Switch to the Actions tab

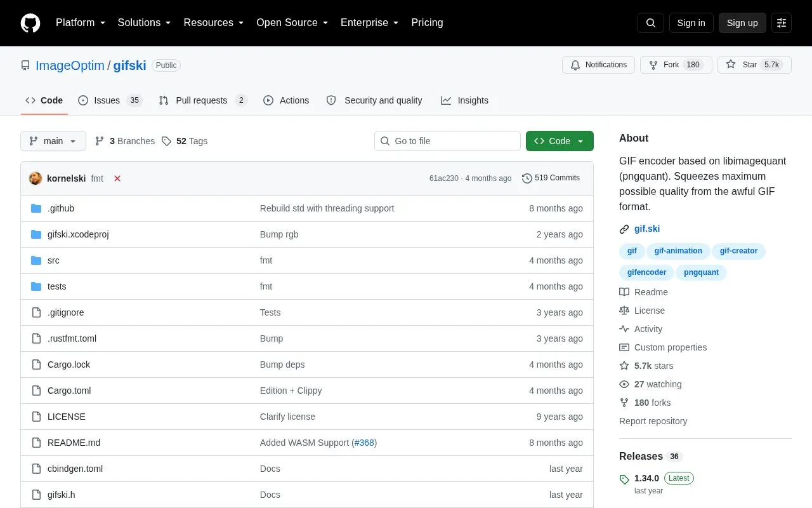(x=286, y=100)
